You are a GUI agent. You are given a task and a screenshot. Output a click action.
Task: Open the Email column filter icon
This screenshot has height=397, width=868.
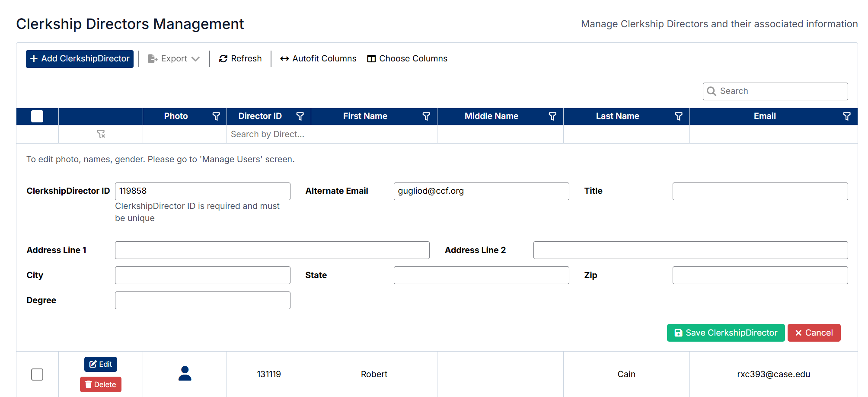pos(847,116)
